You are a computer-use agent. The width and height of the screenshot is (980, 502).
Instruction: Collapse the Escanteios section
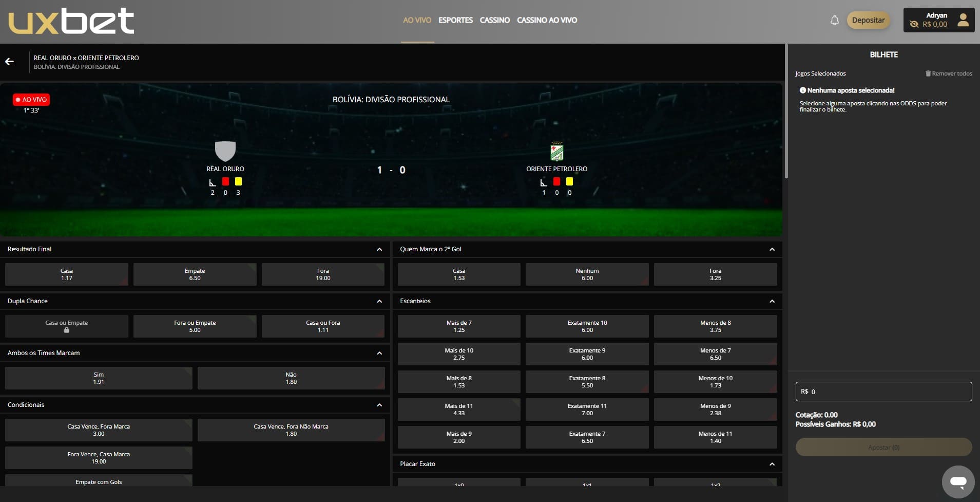click(x=772, y=302)
